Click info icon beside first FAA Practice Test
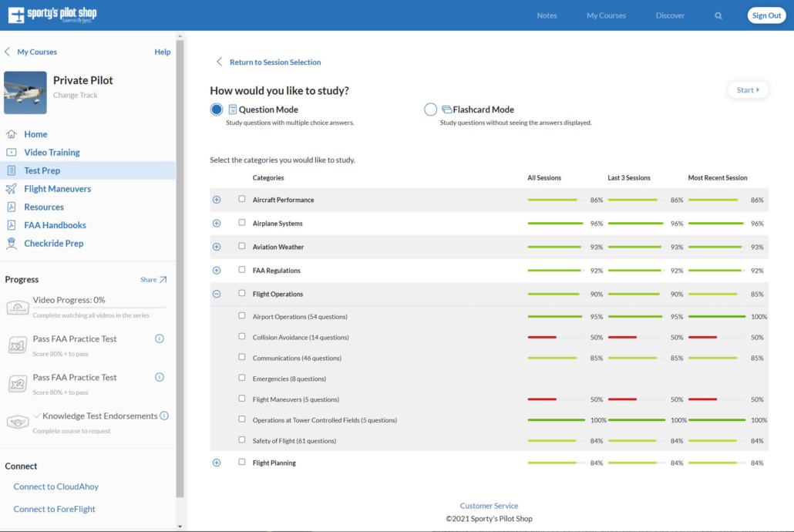This screenshot has height=532, width=794. pos(160,338)
